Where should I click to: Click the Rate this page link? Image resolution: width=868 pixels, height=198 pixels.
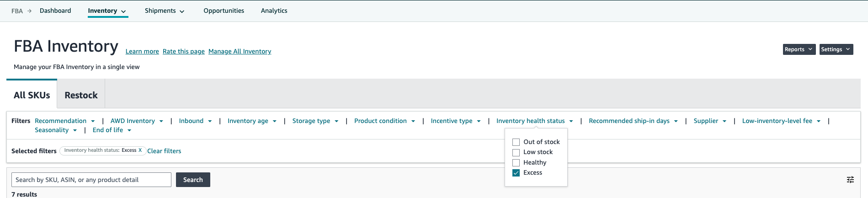click(x=184, y=51)
